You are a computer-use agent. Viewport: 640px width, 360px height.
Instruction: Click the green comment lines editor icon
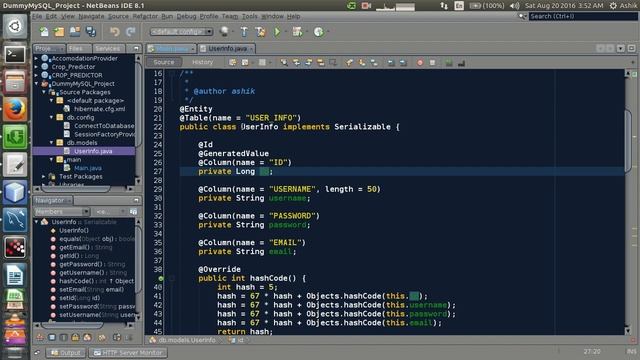449,62
